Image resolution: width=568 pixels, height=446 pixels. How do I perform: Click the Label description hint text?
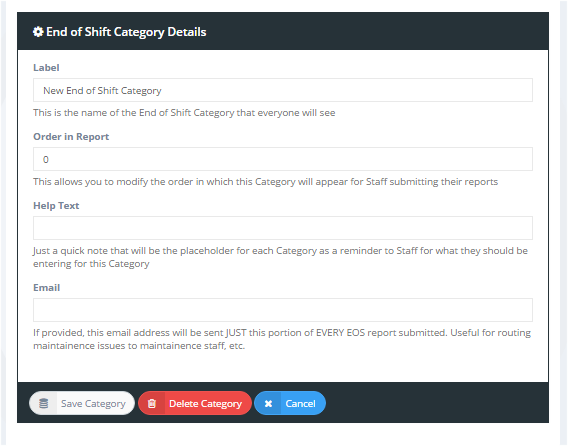184,113
